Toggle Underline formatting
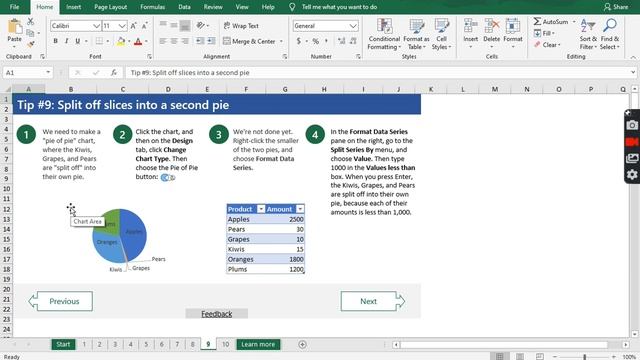This screenshot has width=640, height=360. (78, 41)
